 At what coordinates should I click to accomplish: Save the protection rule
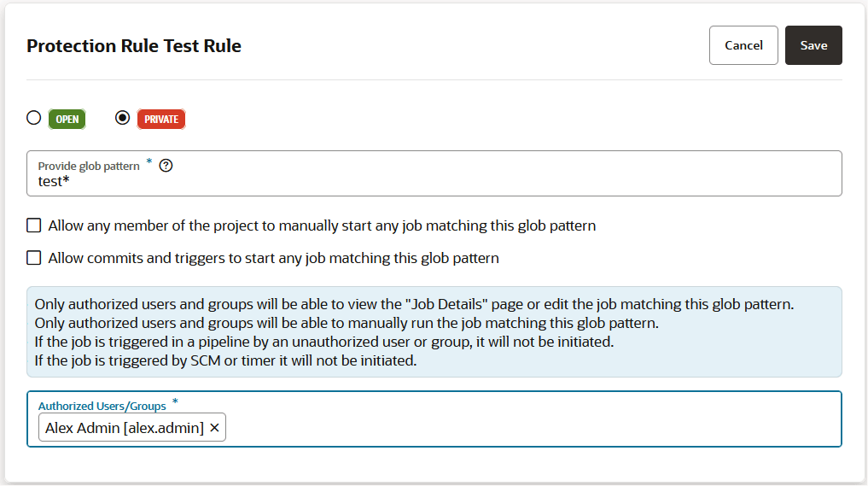pyautogui.click(x=813, y=45)
